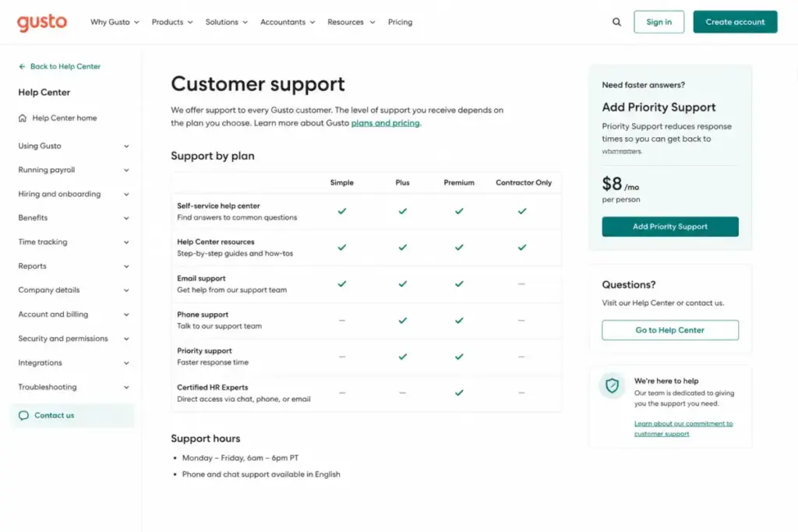Click the Gusto logo
The image size is (798, 532).
(x=42, y=23)
